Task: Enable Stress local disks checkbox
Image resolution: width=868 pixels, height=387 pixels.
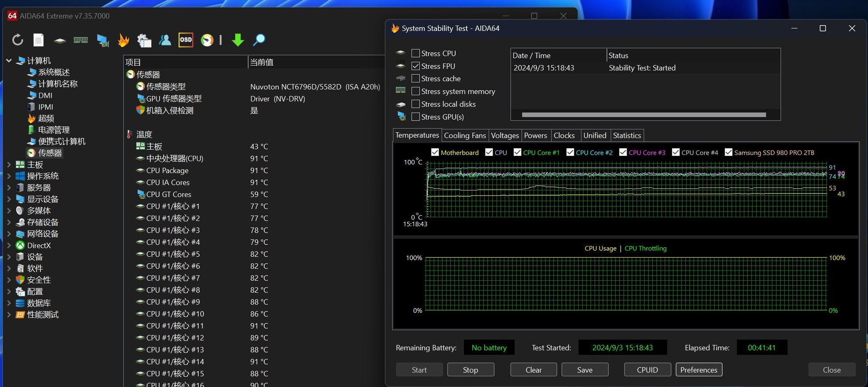Action: 415,104
